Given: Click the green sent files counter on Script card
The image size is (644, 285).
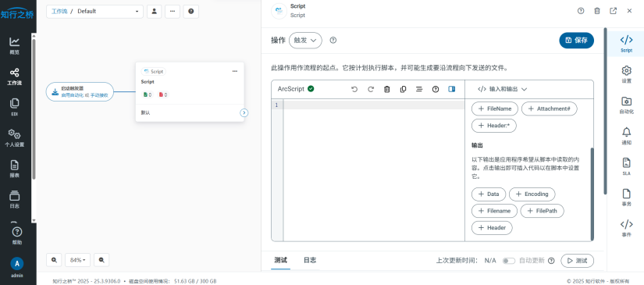Looking at the screenshot, I should pos(148,94).
